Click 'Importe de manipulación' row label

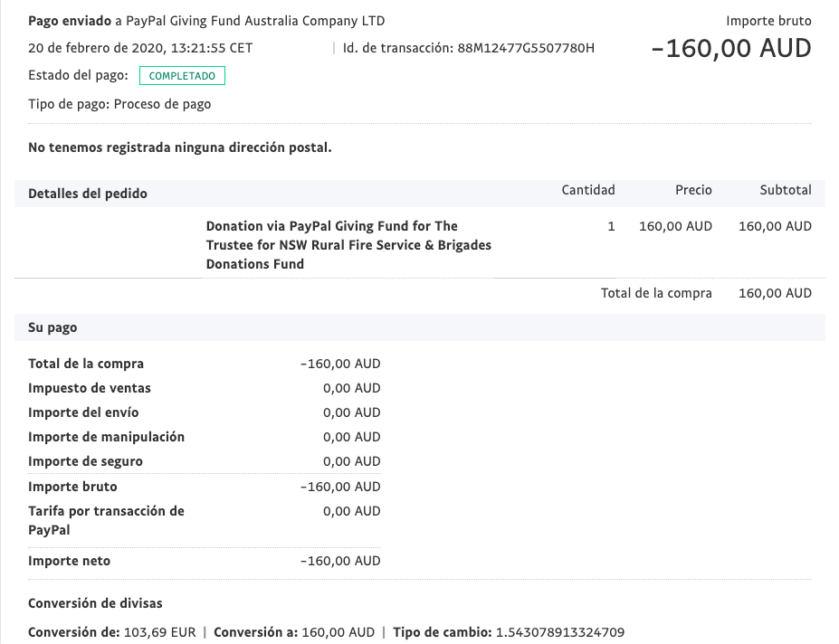point(107,437)
